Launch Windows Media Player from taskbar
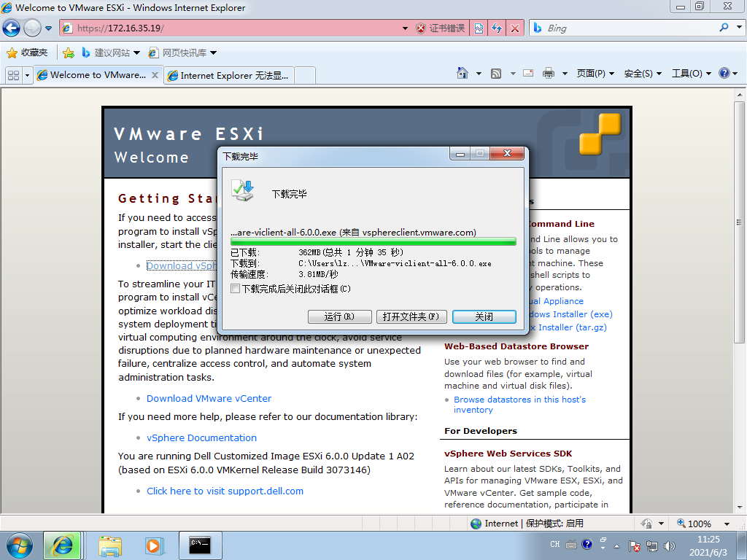 coord(154,545)
